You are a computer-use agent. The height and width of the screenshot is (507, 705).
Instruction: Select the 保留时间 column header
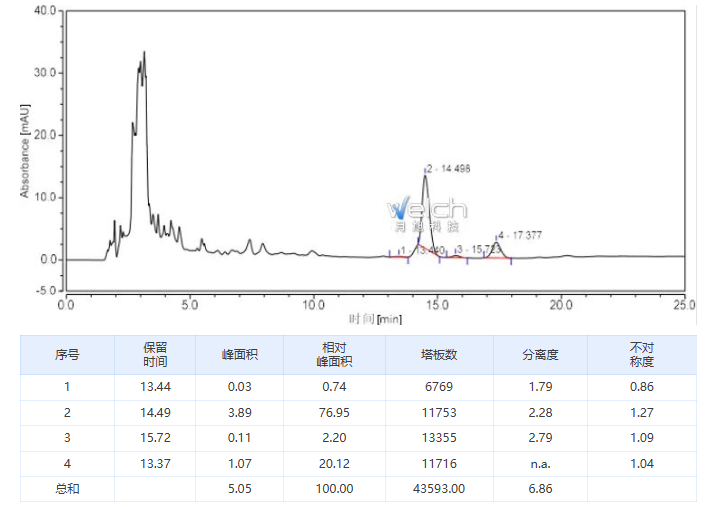155,354
